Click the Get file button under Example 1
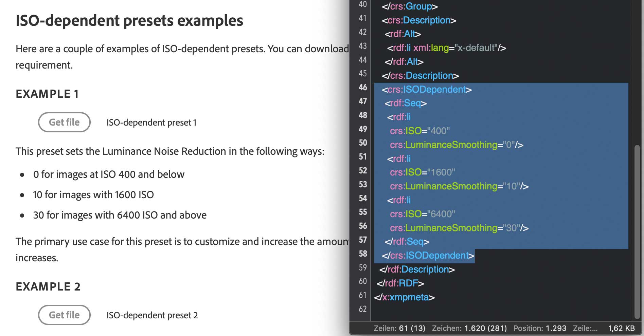This screenshot has height=336, width=644. click(x=64, y=122)
